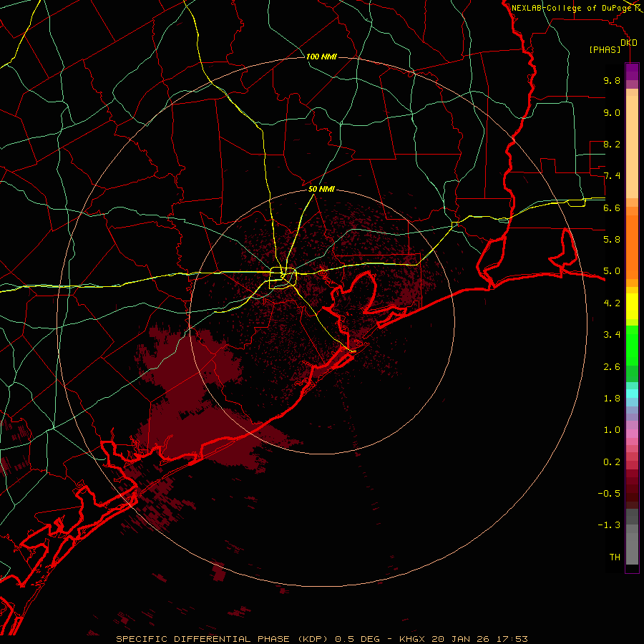
Task: Click the small yellow square at radar center
Action: tap(283, 278)
